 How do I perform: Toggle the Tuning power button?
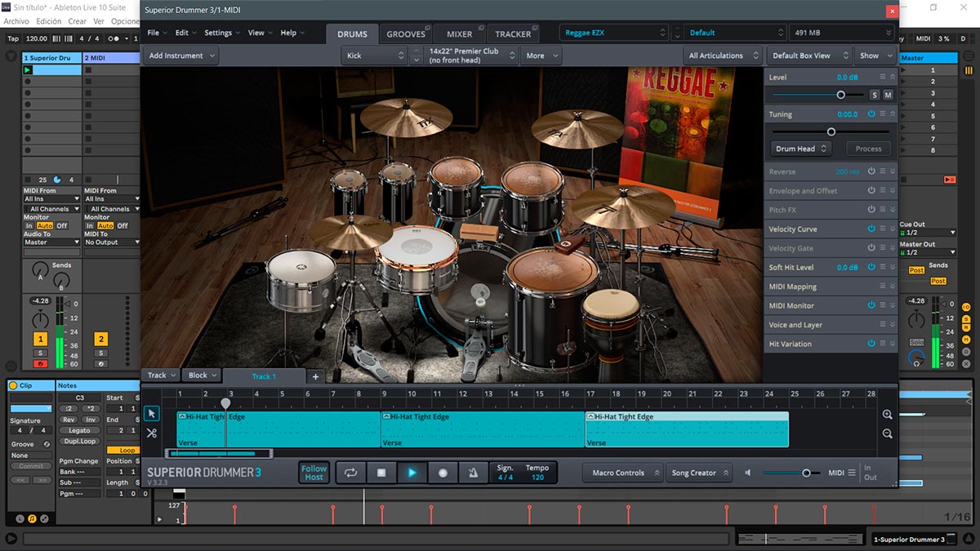[x=871, y=114]
